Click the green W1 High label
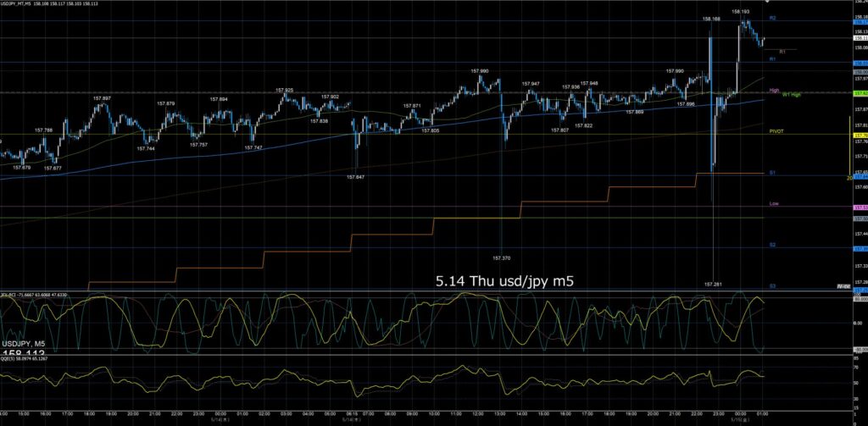Screen dimensions: 868x426 (x=792, y=95)
